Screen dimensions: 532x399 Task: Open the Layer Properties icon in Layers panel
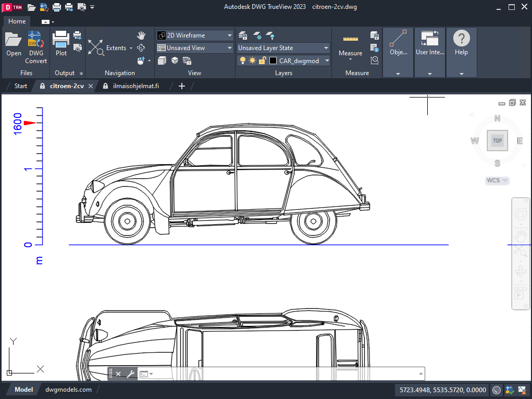click(x=243, y=35)
